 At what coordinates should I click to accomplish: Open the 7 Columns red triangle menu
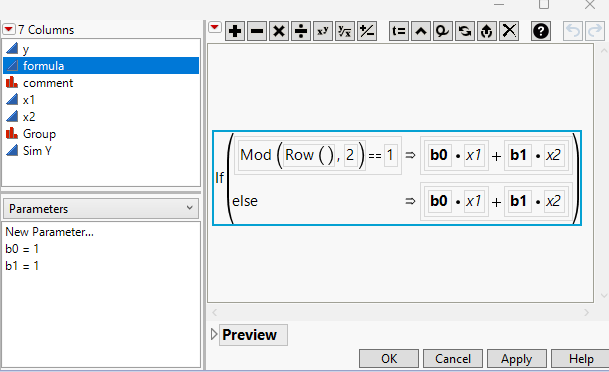coord(9,29)
